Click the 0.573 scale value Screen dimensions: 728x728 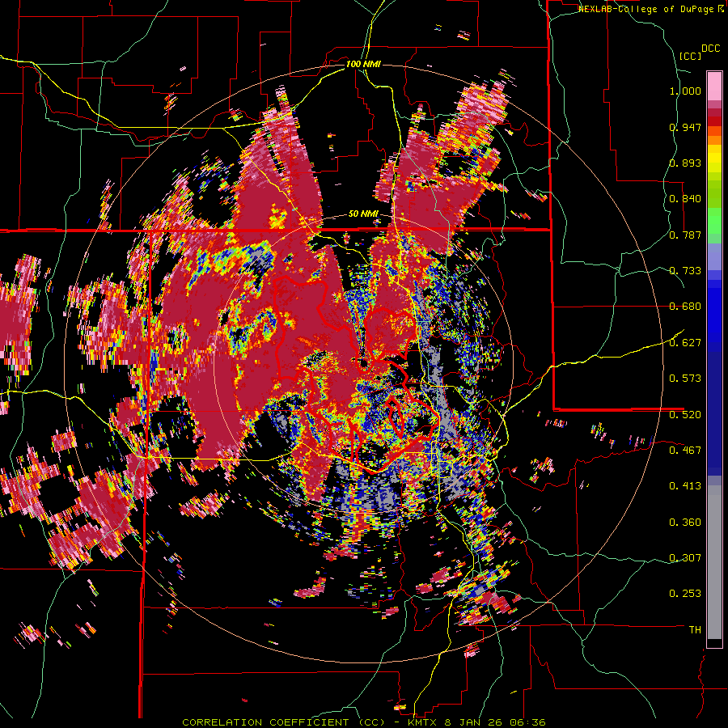point(685,379)
